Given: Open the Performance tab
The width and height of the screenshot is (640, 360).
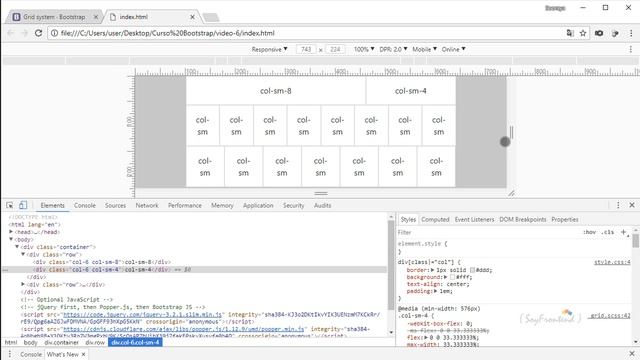Looking at the screenshot, I should click(185, 205).
